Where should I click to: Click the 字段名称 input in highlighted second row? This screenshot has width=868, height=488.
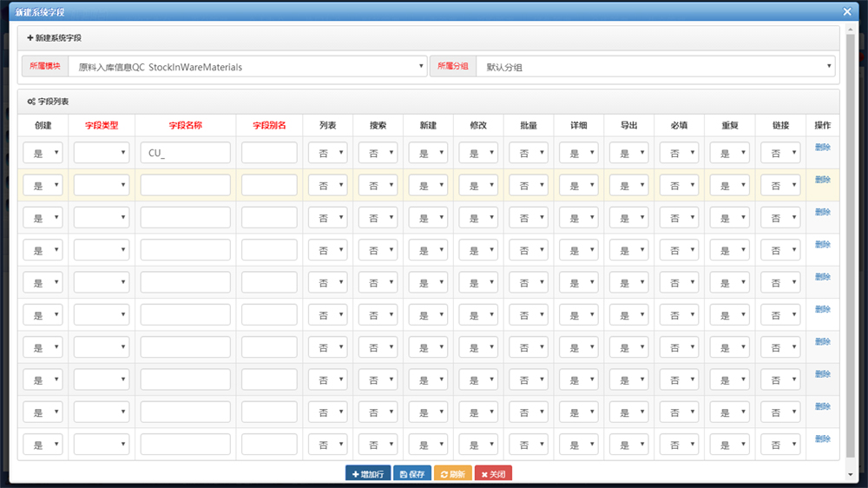coord(186,185)
